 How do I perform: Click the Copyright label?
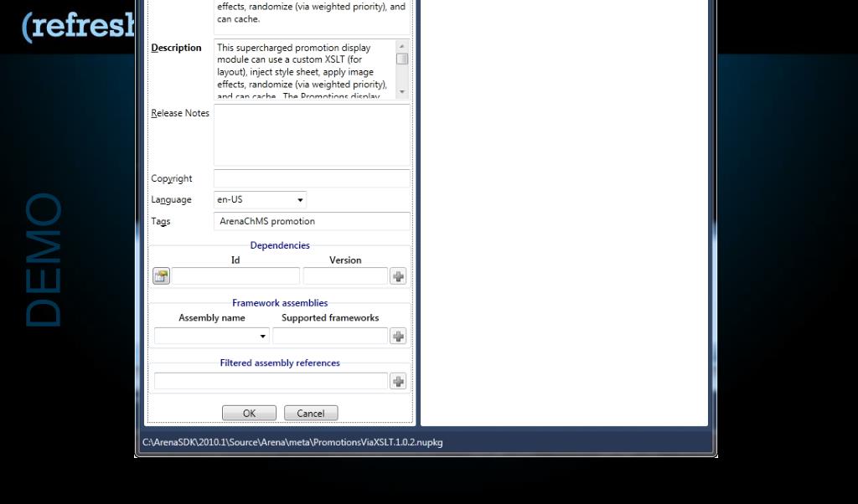point(171,179)
